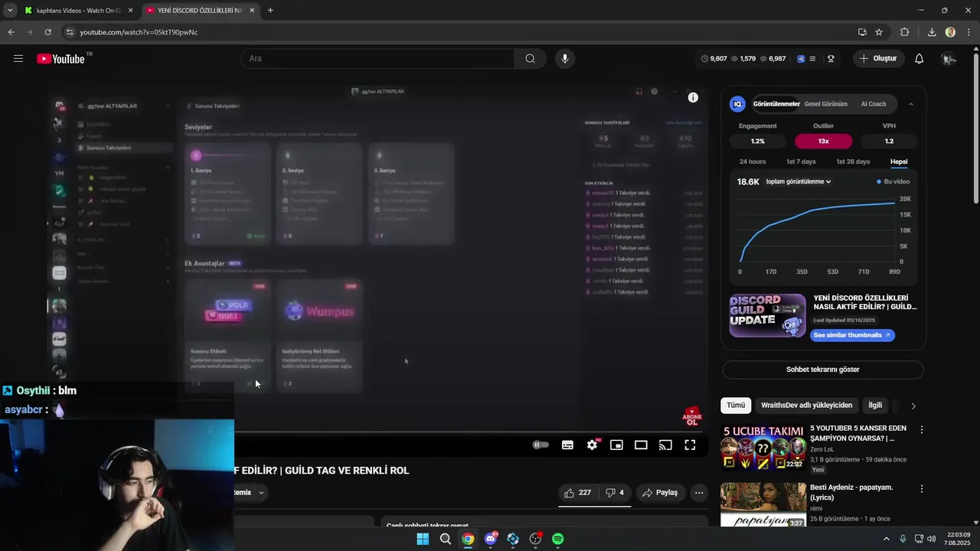The width and height of the screenshot is (980, 551).
Task: Open Chrome extensions puzzle icon
Action: pos(905,32)
